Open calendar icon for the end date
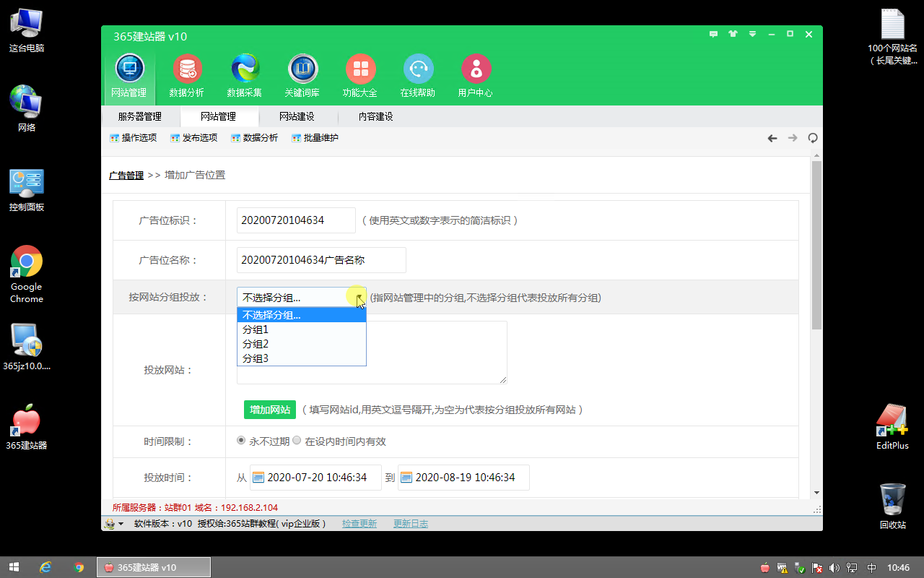The height and width of the screenshot is (578, 924). pos(406,478)
